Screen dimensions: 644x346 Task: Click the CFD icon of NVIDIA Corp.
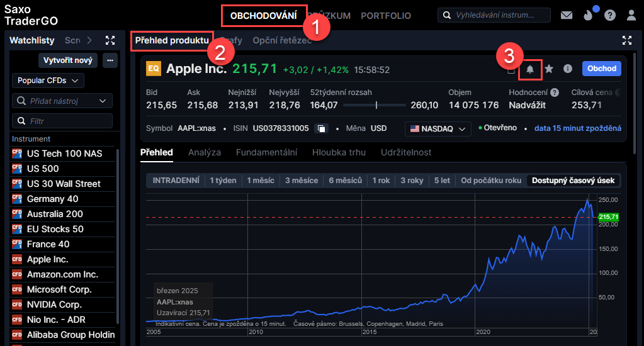pyautogui.click(x=17, y=304)
